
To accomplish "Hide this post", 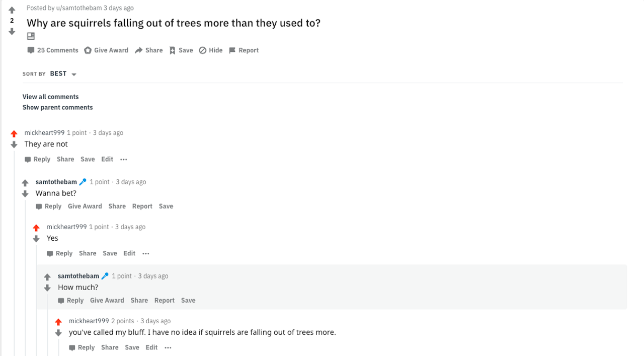I will pos(211,50).
